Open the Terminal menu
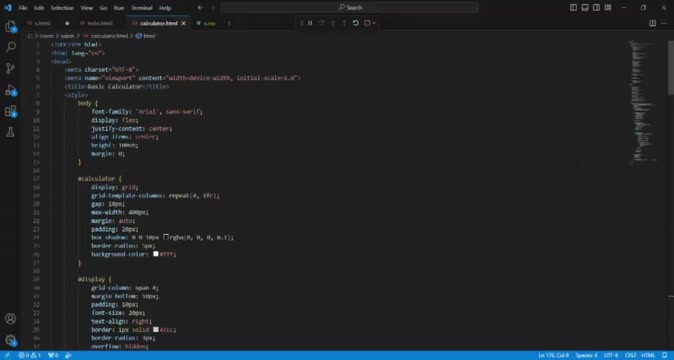The image size is (674, 360). 142,8
